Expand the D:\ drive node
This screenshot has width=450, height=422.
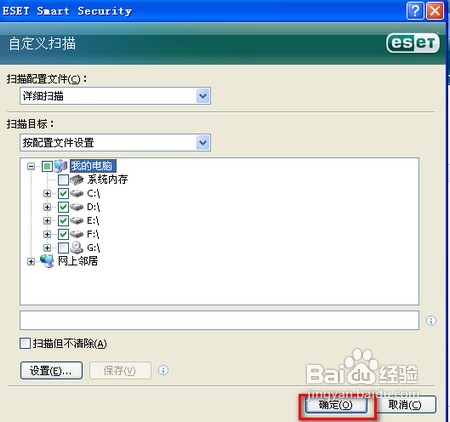(47, 207)
